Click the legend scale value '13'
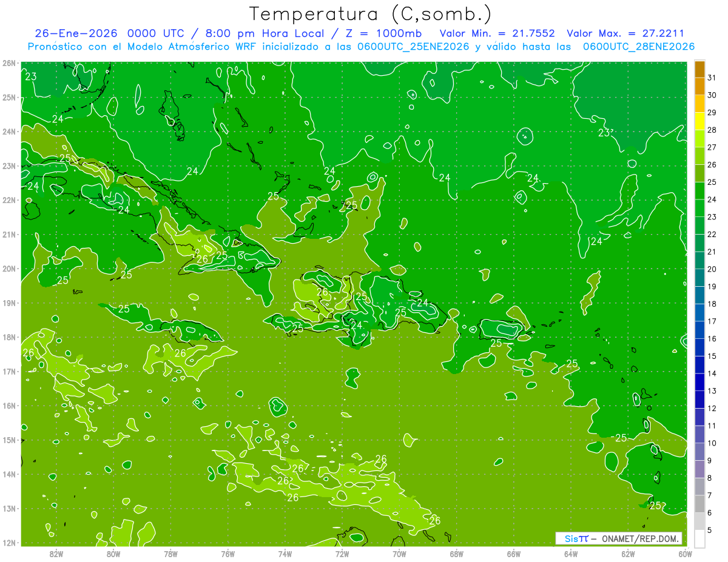 pos(712,391)
